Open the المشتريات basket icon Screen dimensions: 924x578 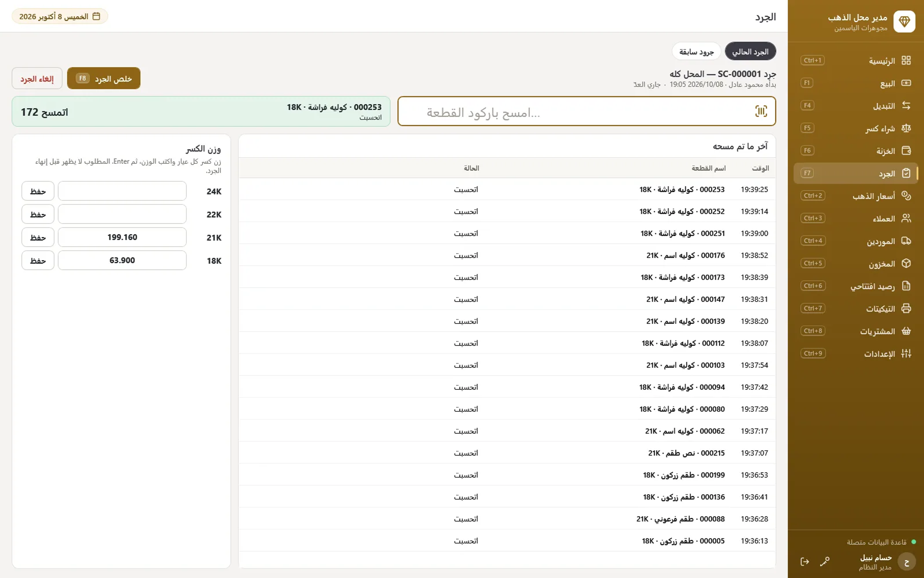point(906,331)
